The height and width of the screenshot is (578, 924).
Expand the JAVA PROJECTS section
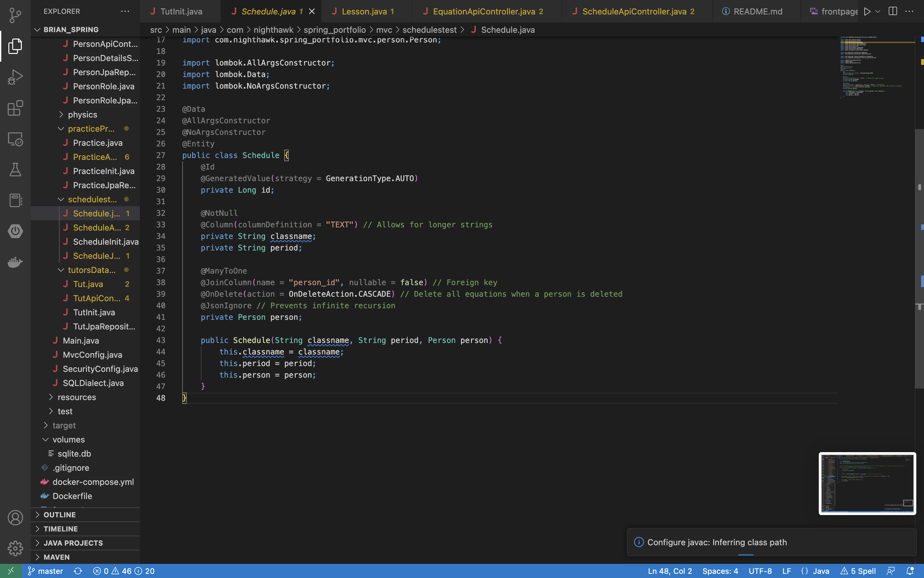coord(86,543)
